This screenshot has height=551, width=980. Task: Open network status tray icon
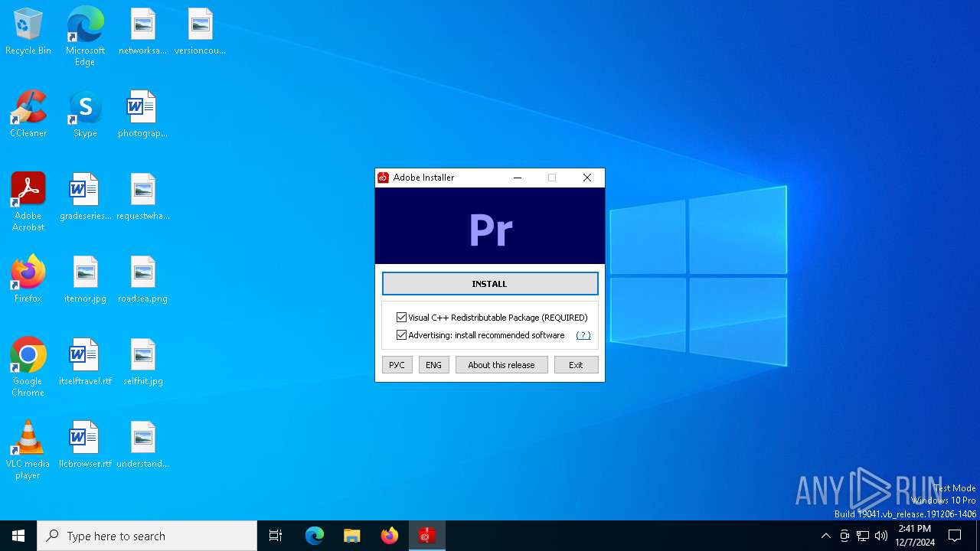[x=863, y=536]
